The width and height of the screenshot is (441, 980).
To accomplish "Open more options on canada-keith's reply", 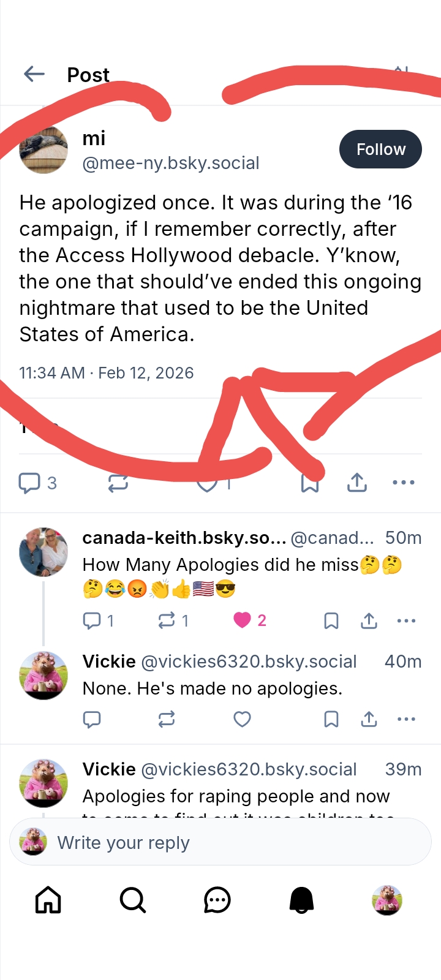I will tap(406, 620).
